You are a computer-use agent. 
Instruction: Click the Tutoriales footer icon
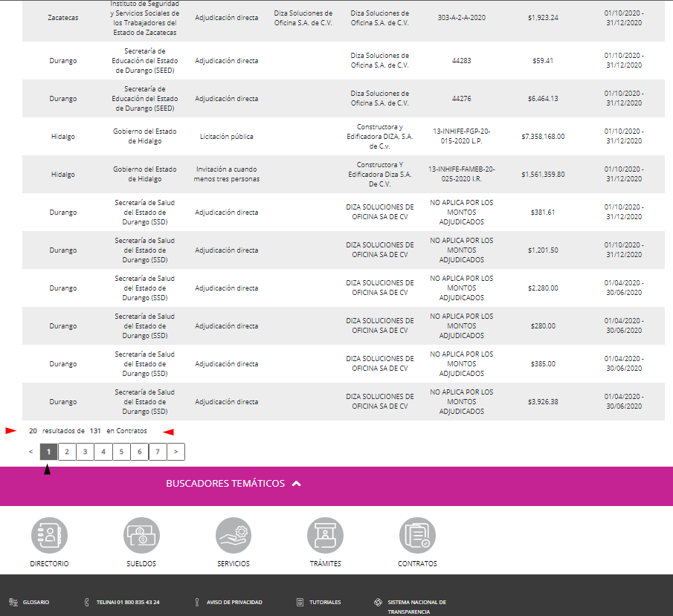[x=300, y=602]
